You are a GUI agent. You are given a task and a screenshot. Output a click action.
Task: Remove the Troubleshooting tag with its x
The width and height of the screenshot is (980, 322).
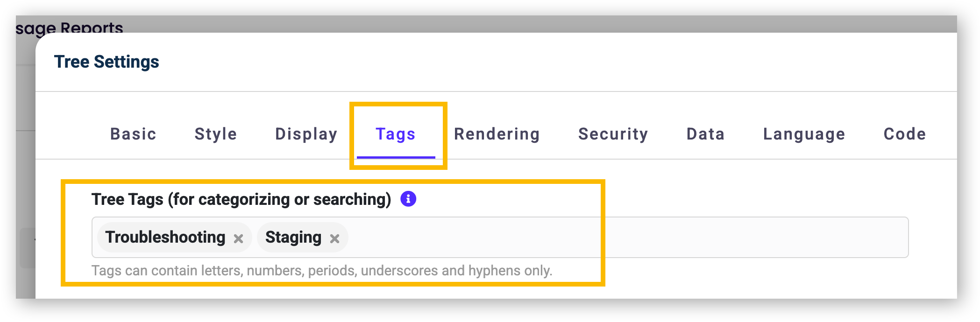pos(238,239)
